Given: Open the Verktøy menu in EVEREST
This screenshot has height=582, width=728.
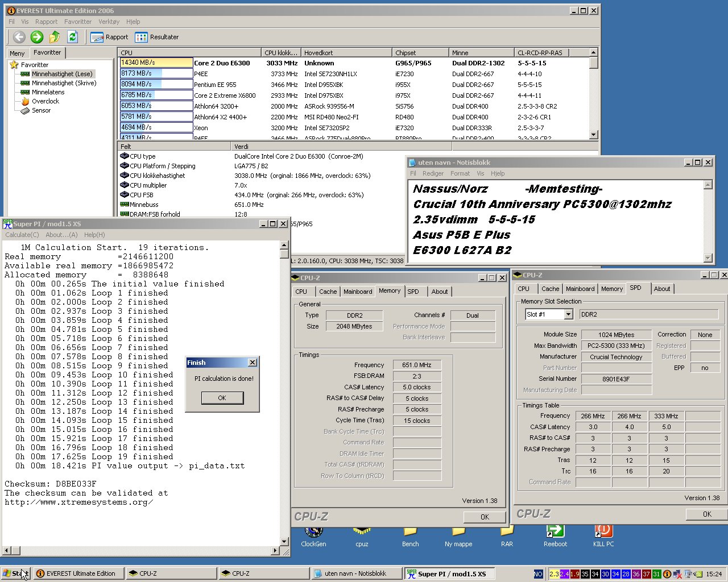Looking at the screenshot, I should 109,22.
